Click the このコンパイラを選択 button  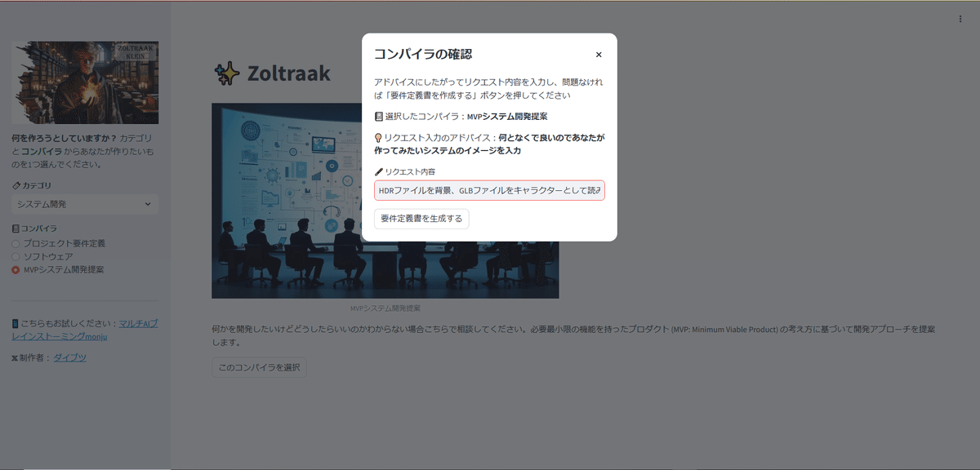coord(259,367)
